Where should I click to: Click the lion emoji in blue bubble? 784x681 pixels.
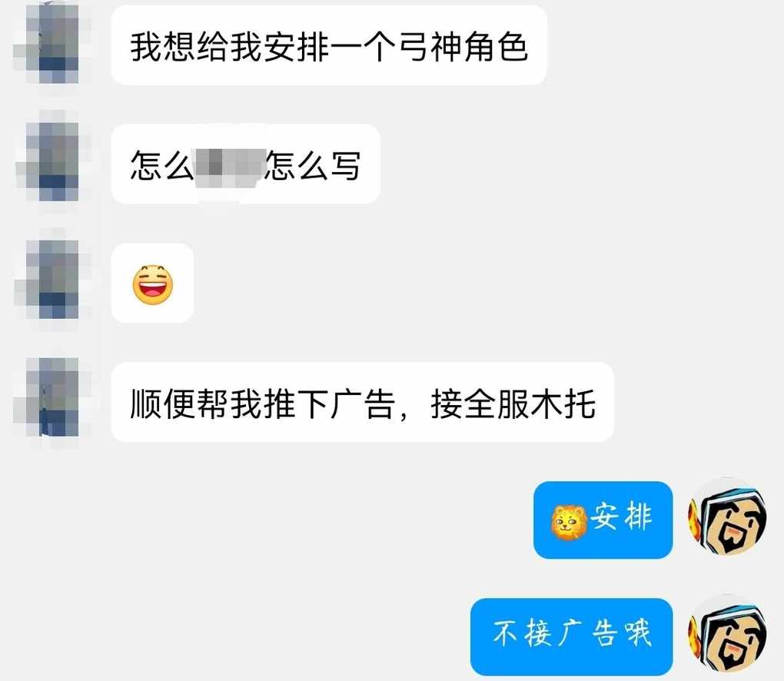click(x=569, y=522)
